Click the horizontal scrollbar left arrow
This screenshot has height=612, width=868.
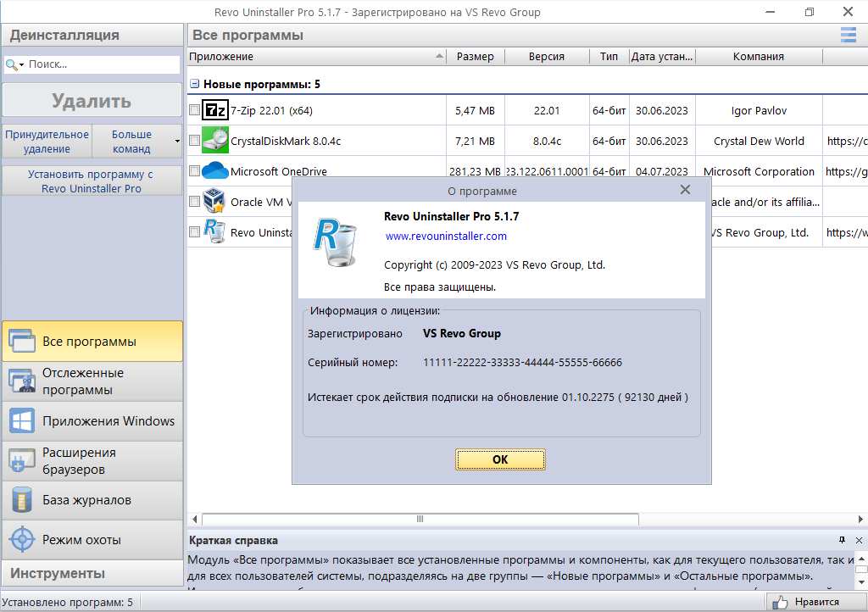(194, 519)
